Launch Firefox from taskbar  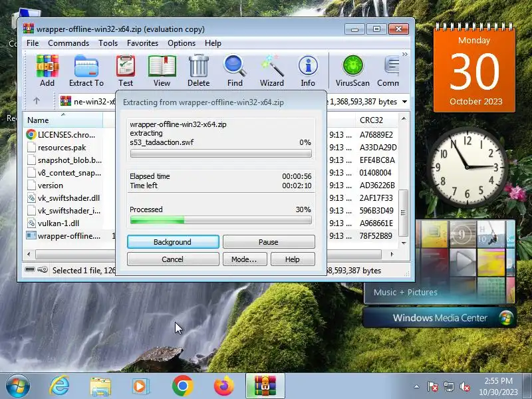tap(224, 386)
